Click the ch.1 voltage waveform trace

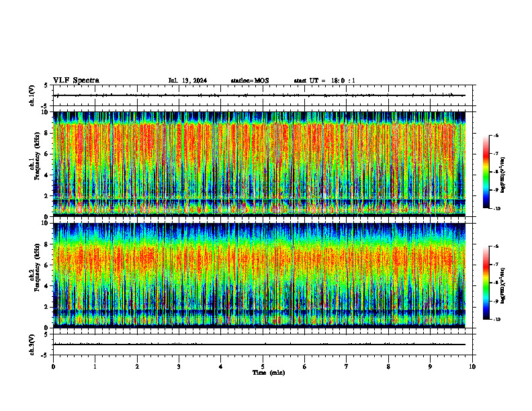click(x=259, y=95)
